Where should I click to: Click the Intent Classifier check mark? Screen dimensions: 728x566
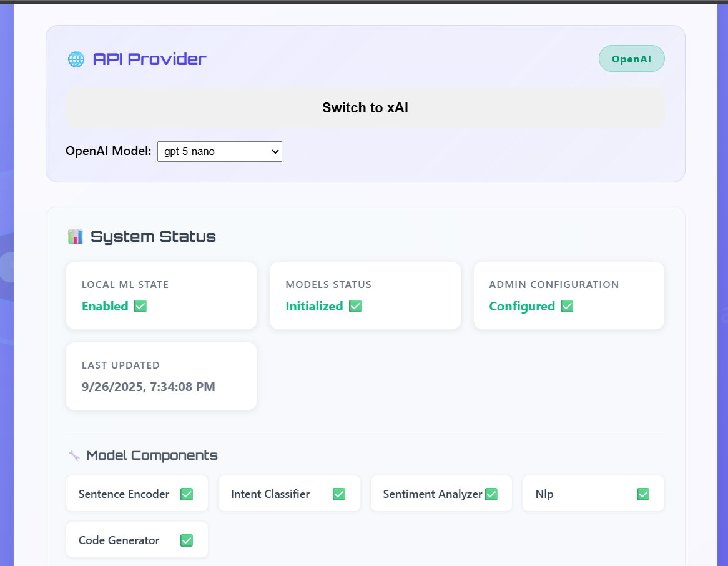339,494
